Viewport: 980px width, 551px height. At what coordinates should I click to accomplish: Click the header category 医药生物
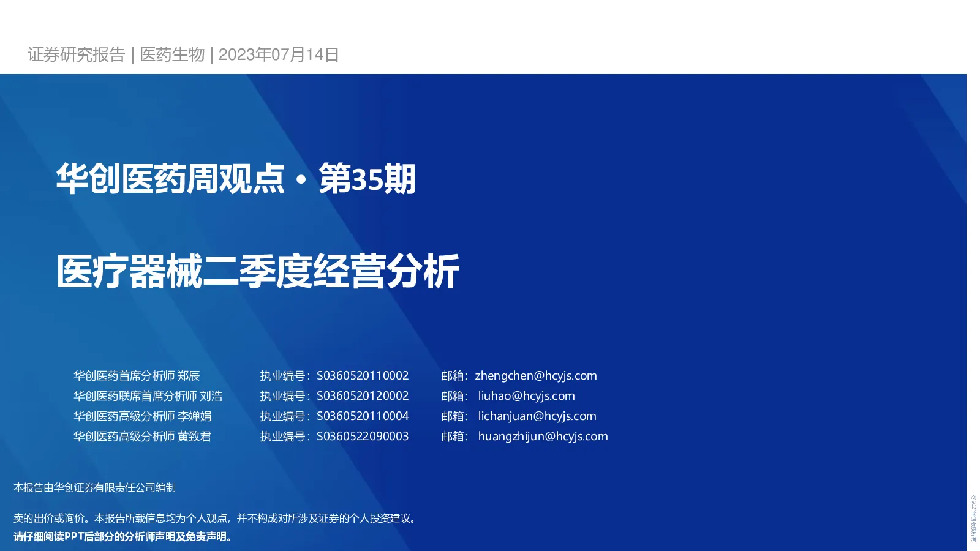tap(172, 54)
